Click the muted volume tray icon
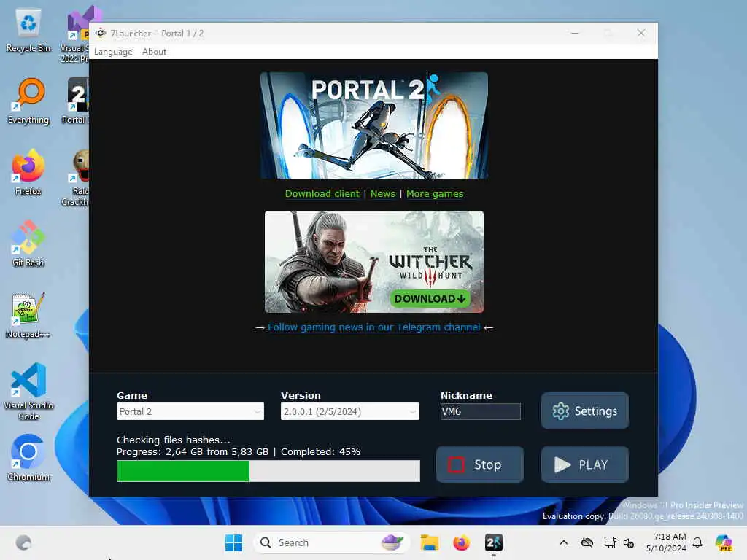Screen dimensions: 747x560 coord(629,542)
